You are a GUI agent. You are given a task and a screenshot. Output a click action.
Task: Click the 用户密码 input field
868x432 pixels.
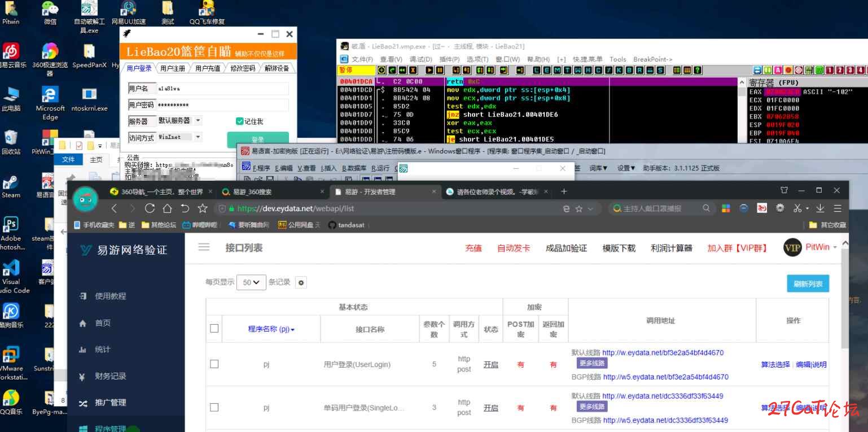(222, 104)
